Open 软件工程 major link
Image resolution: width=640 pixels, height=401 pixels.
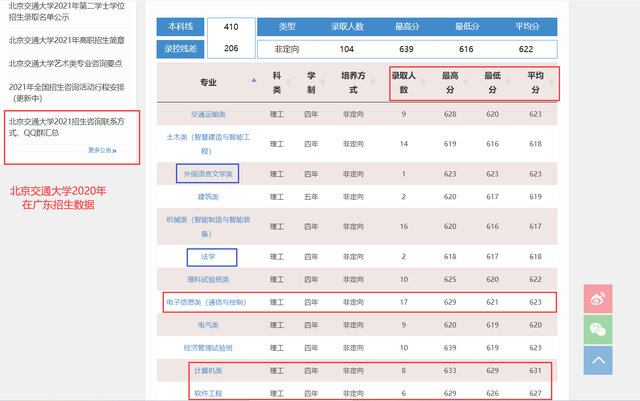pyautogui.click(x=208, y=393)
